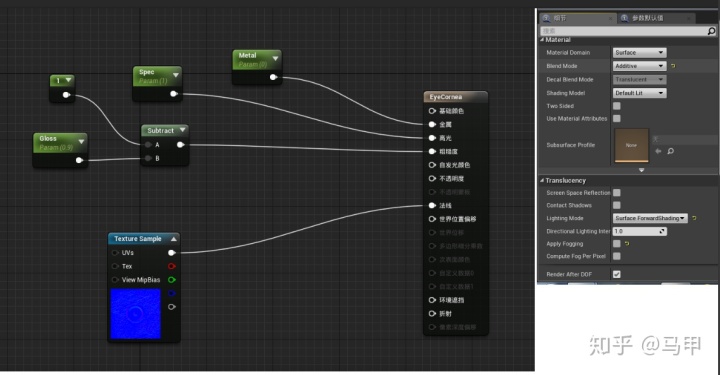The width and height of the screenshot is (720, 375).
Task: Expand the Metal node arrow
Action: [x=275, y=58]
